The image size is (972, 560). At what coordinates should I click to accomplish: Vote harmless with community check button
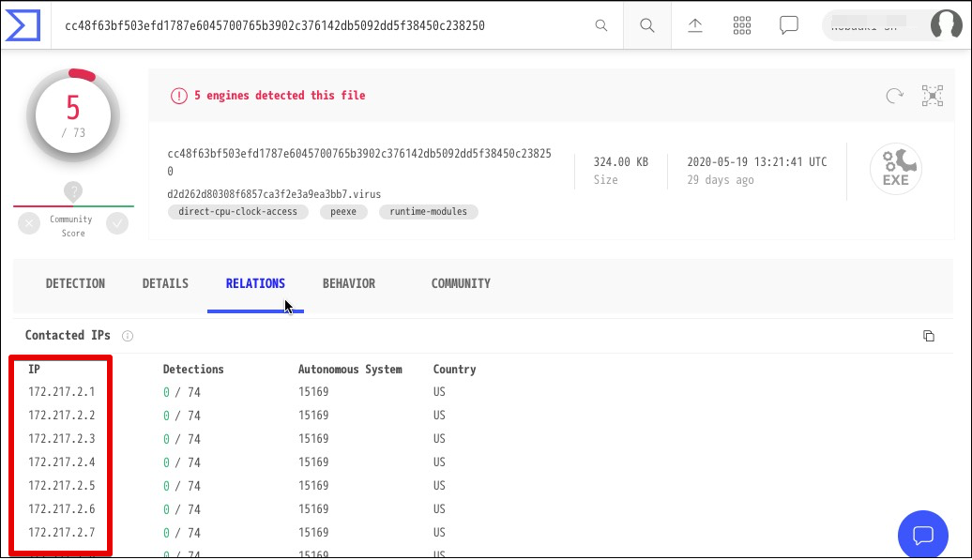(117, 223)
